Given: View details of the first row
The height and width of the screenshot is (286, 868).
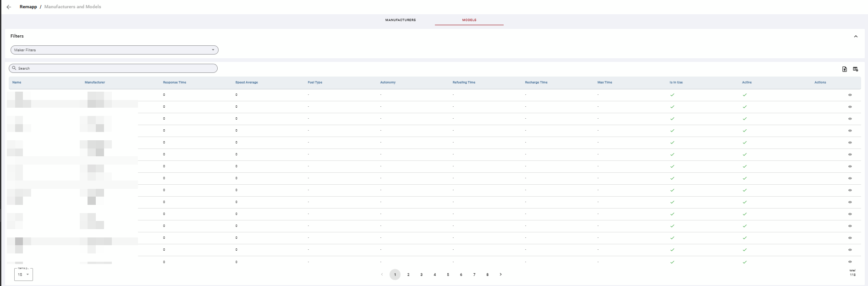Looking at the screenshot, I should [x=850, y=95].
